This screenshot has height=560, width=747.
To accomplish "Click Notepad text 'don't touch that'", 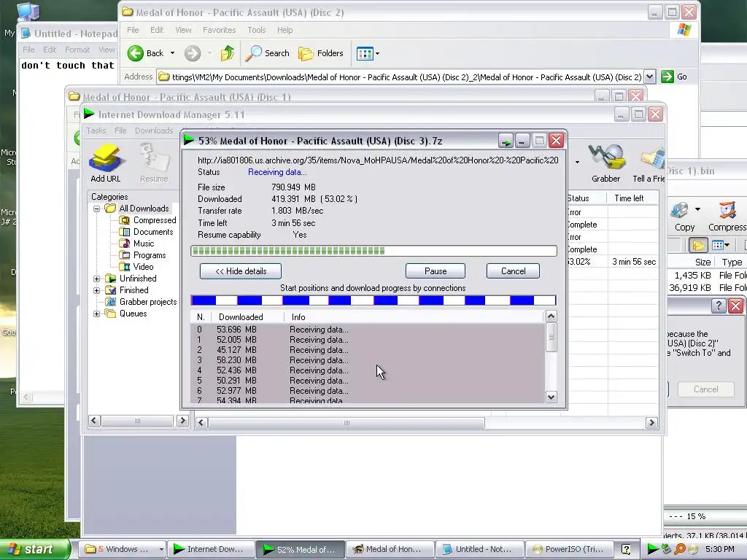I will pos(68,66).
